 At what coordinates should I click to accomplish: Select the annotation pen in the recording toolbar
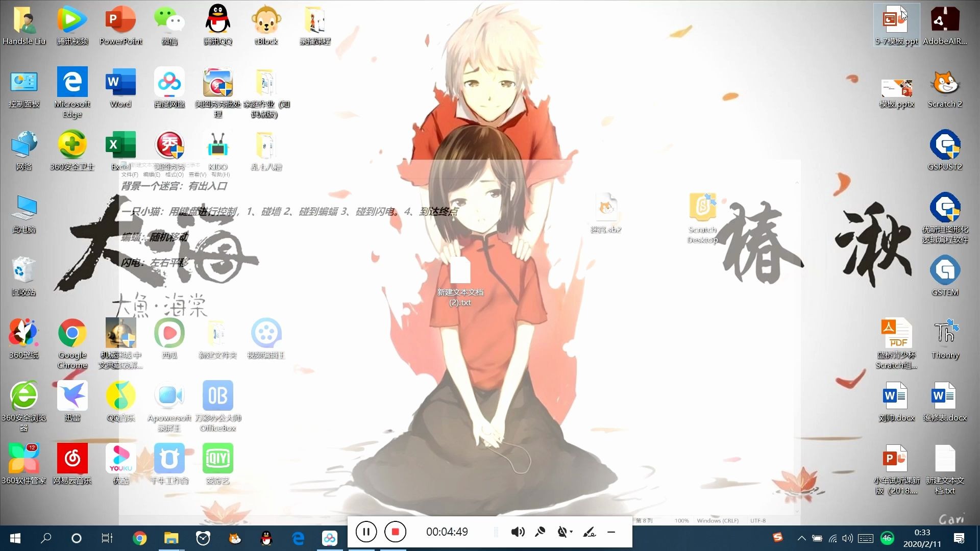[x=590, y=532]
